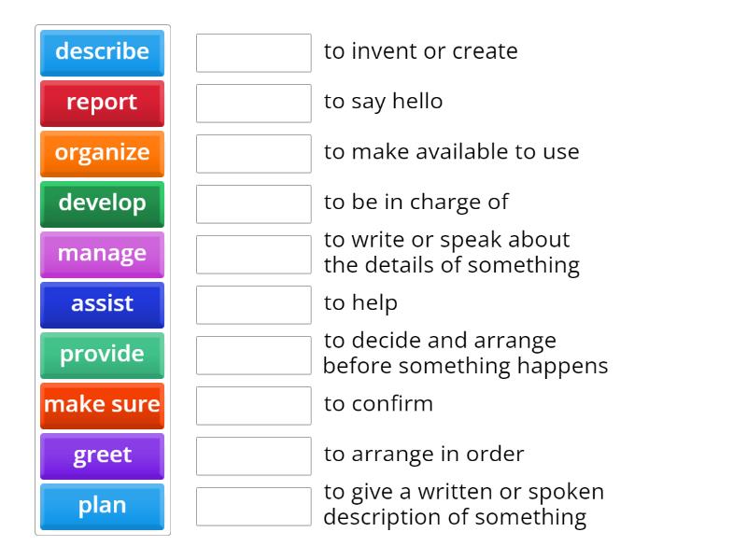Click the box beside 'to make available to use'
Viewport: 747px width, 560px height.
[253, 153]
